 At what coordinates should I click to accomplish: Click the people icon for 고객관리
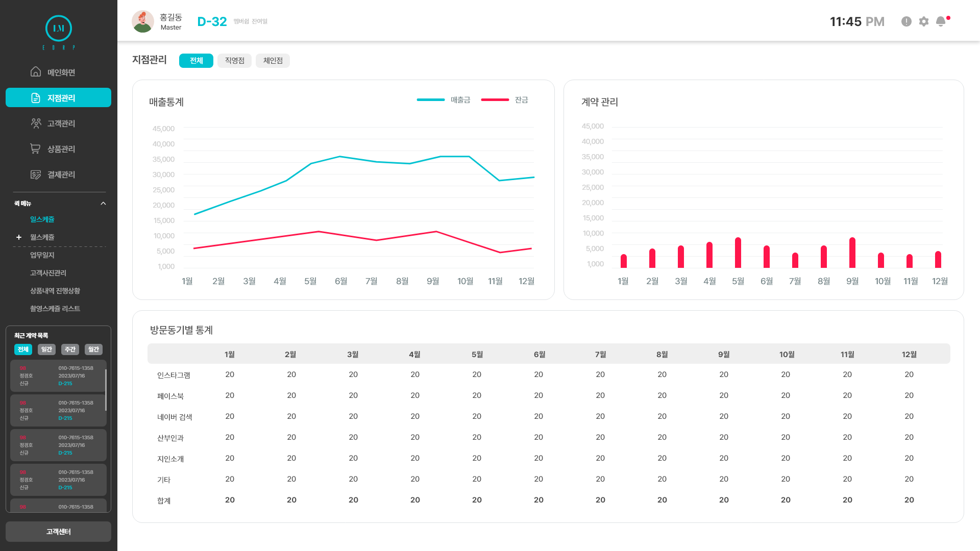[x=36, y=123]
